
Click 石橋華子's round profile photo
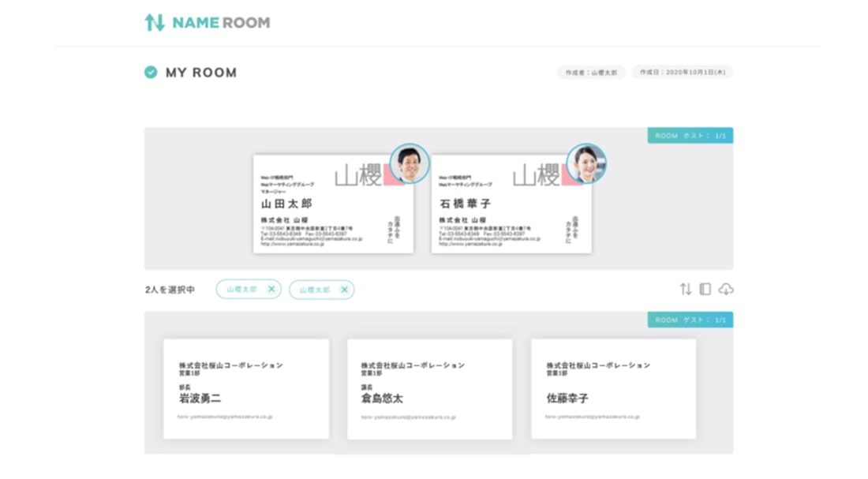[x=586, y=163]
